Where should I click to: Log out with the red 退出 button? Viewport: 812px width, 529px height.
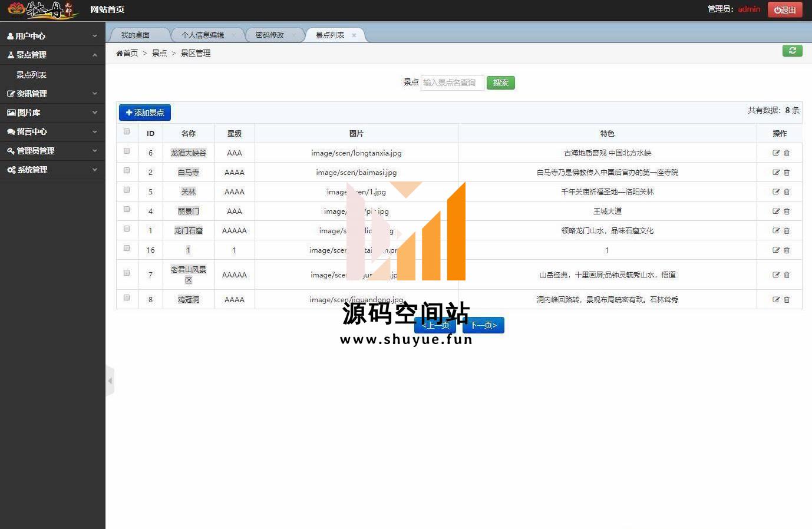click(785, 9)
